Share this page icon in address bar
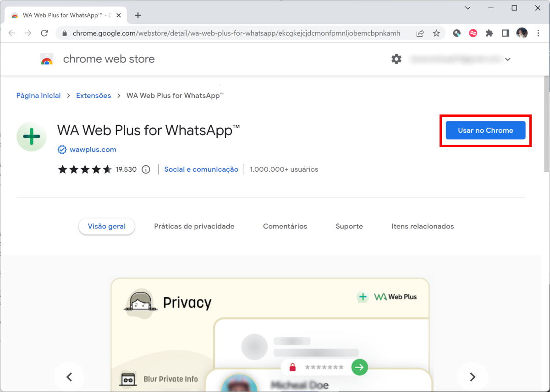Image resolution: width=550 pixels, height=392 pixels. point(420,33)
